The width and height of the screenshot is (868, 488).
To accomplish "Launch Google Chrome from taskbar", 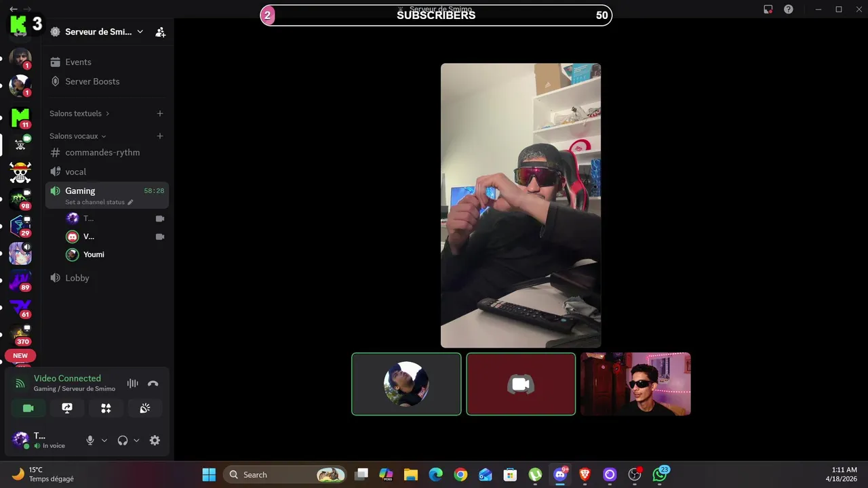I will (x=460, y=474).
